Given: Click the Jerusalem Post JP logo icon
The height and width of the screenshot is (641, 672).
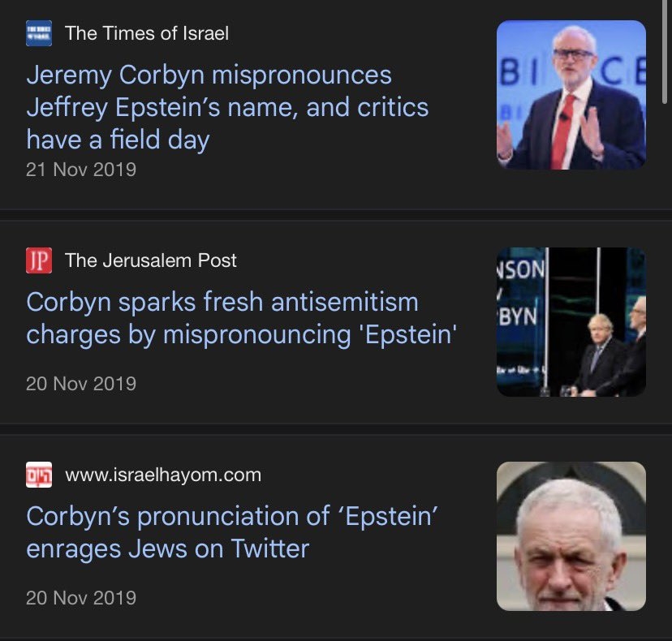Looking at the screenshot, I should tap(39, 260).
